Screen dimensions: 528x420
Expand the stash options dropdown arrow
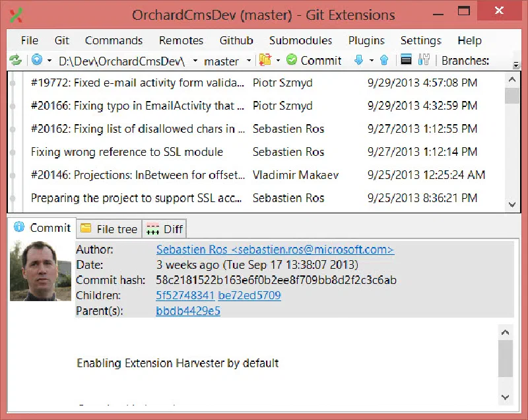[x=278, y=61]
